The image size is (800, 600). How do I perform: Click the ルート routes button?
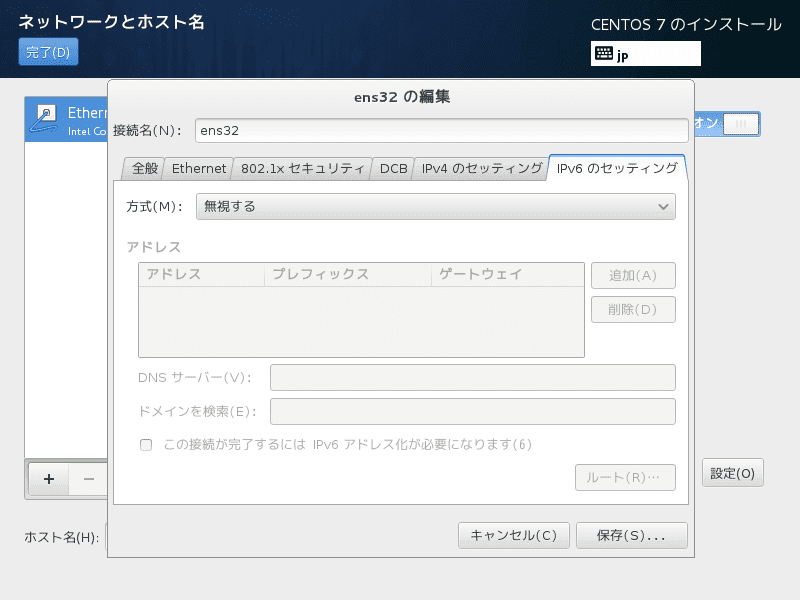(x=625, y=478)
